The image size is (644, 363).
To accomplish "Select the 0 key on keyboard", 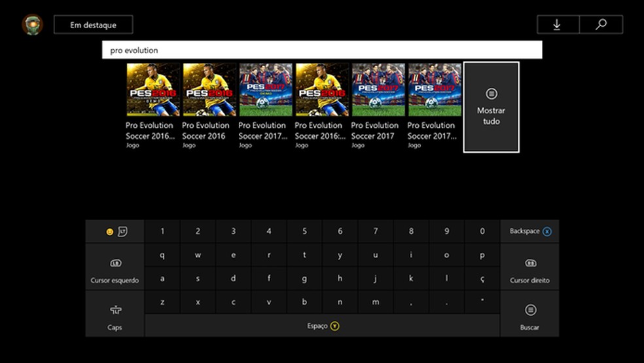I will [482, 231].
